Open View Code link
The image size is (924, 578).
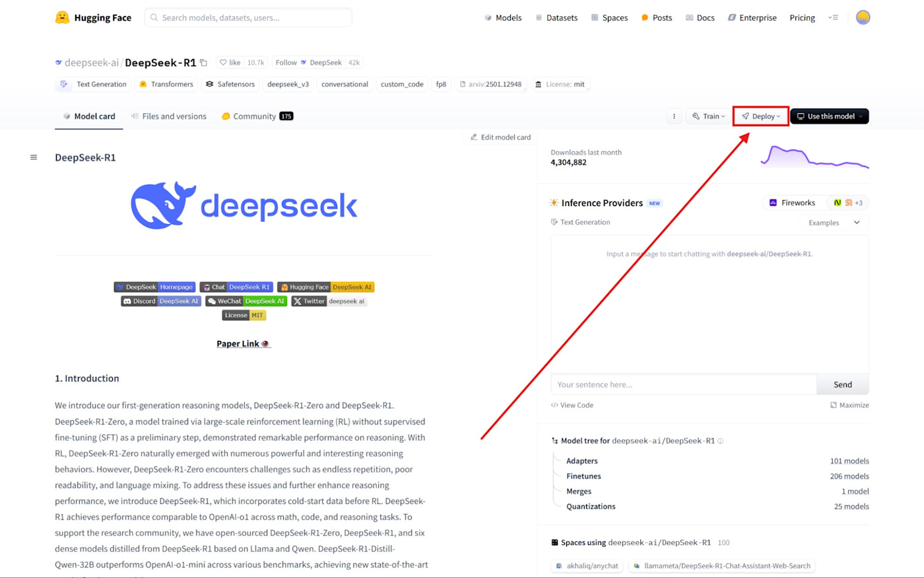[x=572, y=405]
